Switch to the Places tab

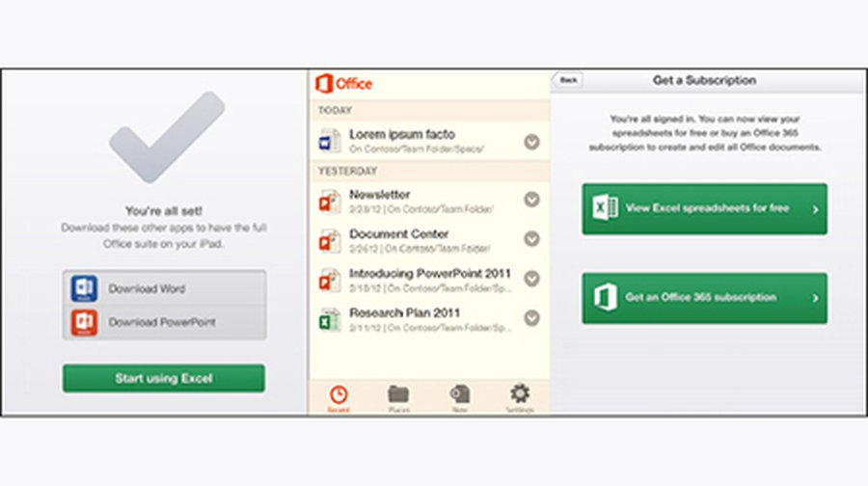398,398
